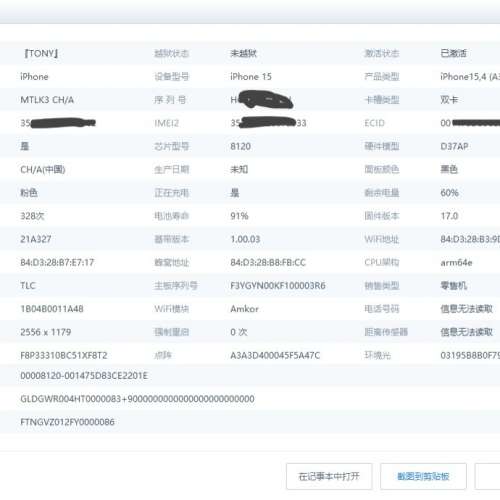Select the 8120 chip model value
Image resolution: width=500 pixels, height=500 pixels.
[x=240, y=146]
